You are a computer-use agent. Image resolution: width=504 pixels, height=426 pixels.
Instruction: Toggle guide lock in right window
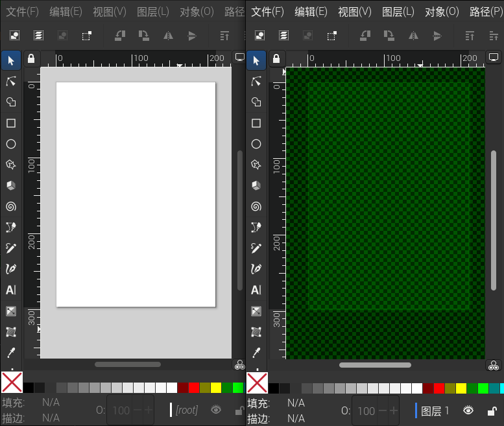click(276, 59)
